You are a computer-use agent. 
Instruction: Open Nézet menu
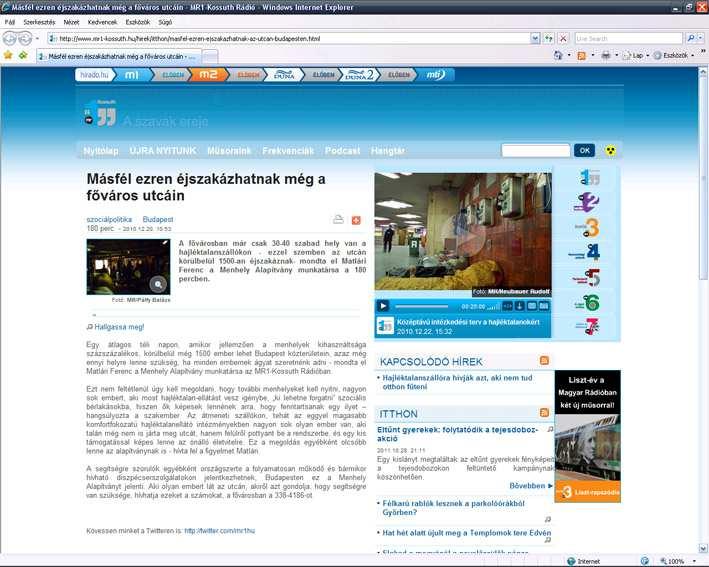coord(71,22)
